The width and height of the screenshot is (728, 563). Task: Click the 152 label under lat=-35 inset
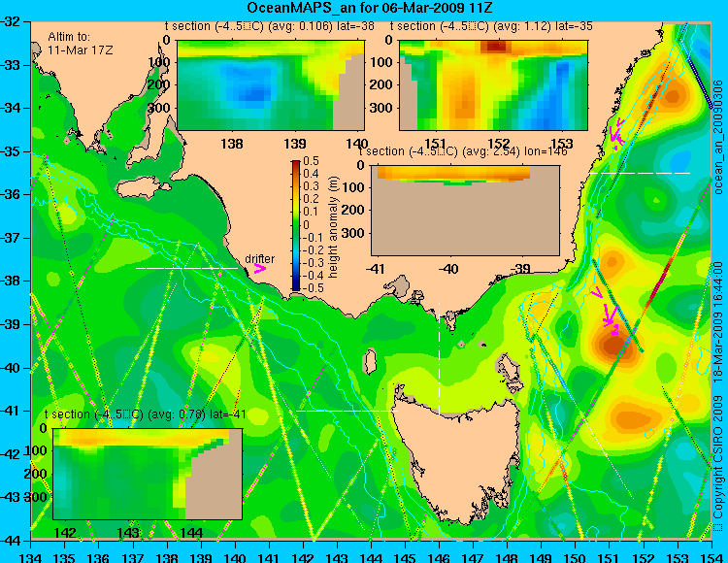point(499,143)
